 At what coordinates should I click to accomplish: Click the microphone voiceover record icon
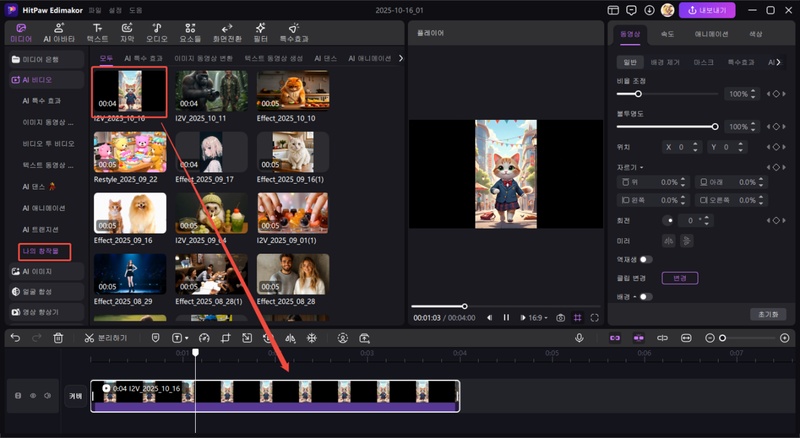click(x=579, y=338)
